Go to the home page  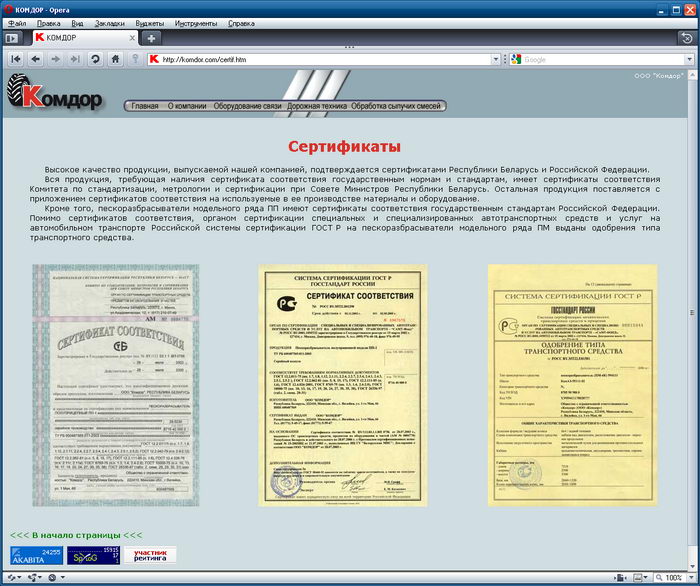(115, 59)
